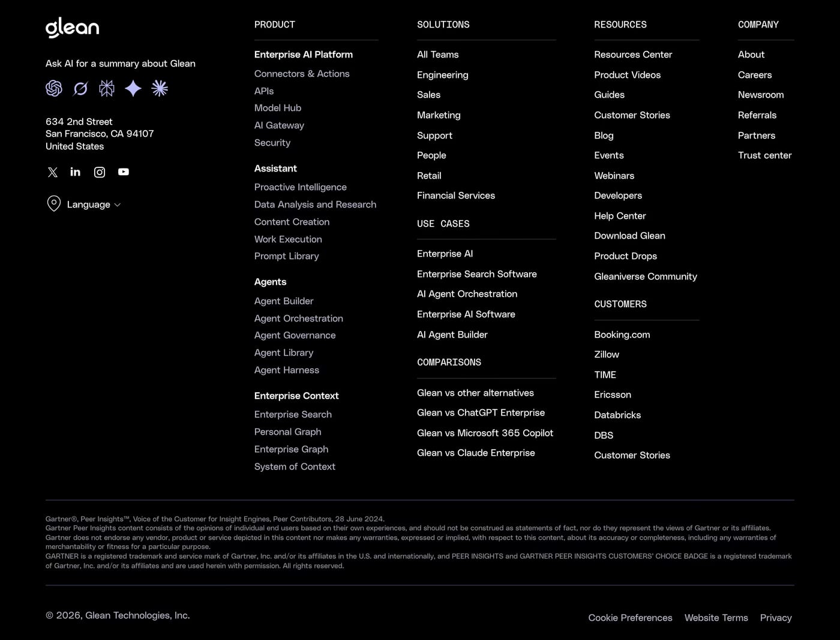Open the Perplexity AI summary icon
This screenshot has width=840, height=640.
[x=107, y=89]
